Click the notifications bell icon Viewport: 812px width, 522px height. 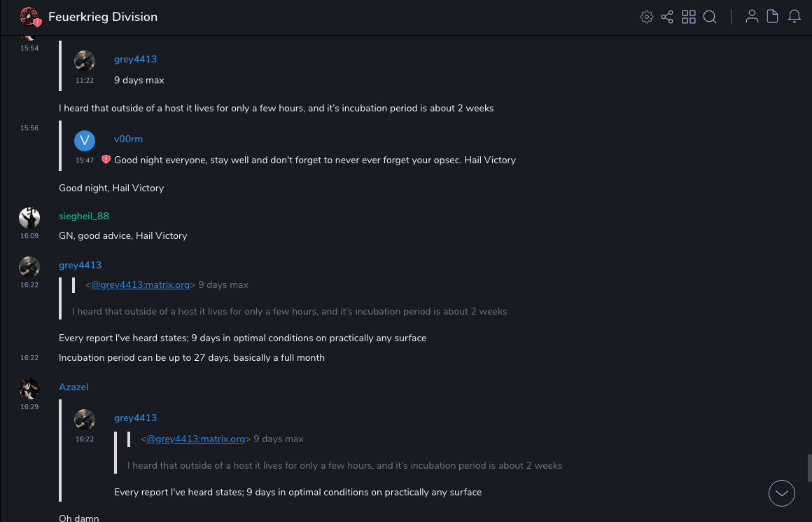794,17
